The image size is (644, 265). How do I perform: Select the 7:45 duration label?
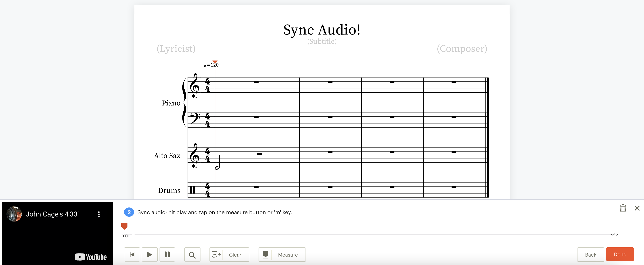click(x=614, y=234)
